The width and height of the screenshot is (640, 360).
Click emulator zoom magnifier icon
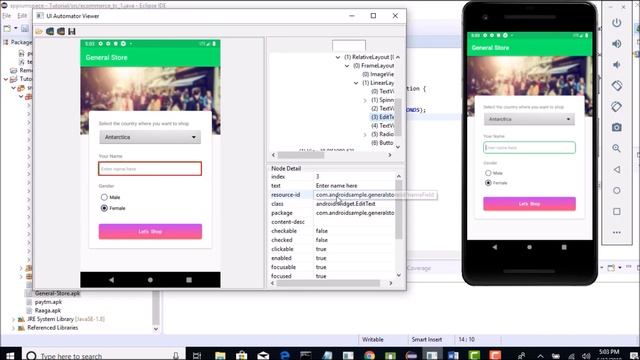tap(616, 148)
